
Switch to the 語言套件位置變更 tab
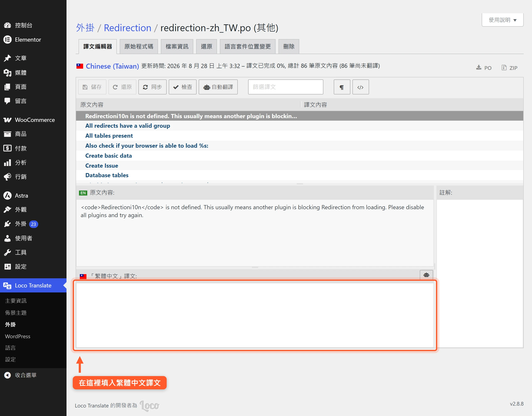pyautogui.click(x=248, y=46)
